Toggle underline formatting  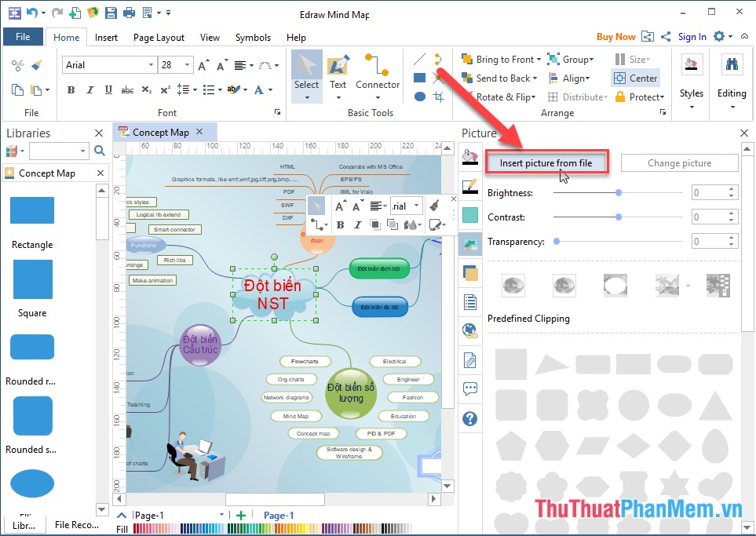(x=108, y=89)
